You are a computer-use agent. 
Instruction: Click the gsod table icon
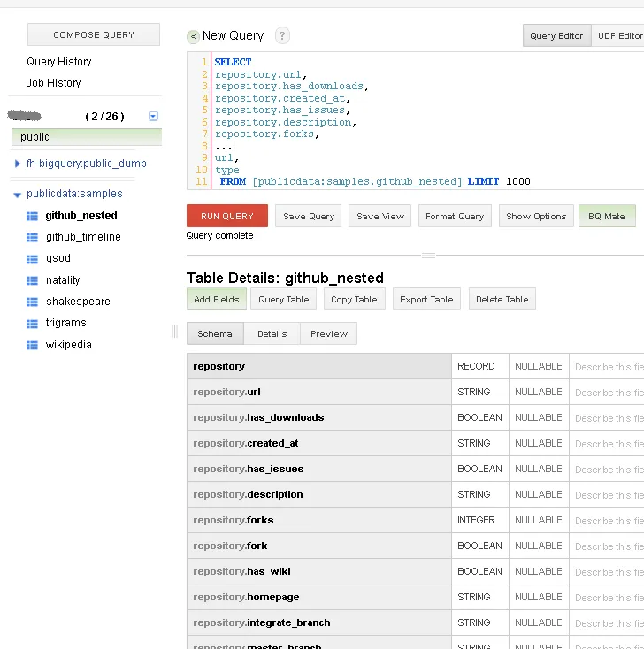(x=33, y=259)
